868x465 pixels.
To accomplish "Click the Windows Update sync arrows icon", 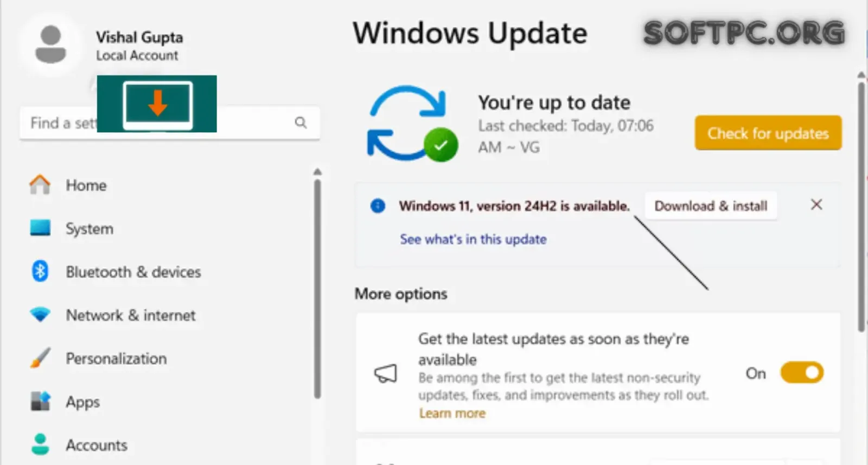I will pos(412,123).
